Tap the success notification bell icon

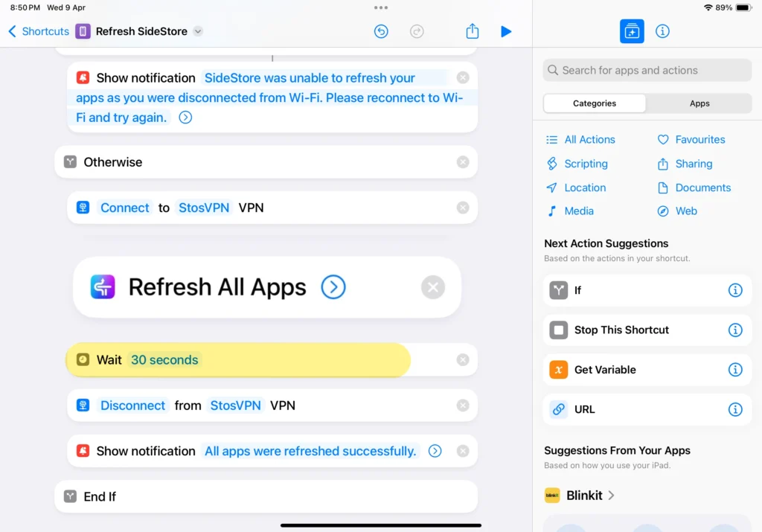(83, 452)
